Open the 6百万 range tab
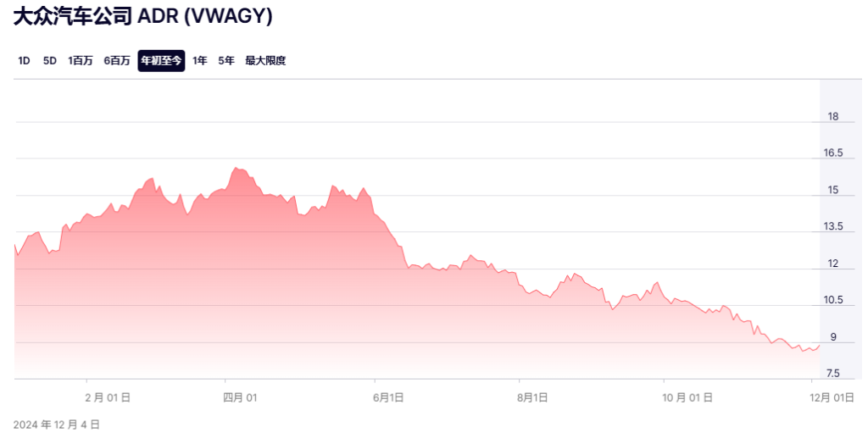 tap(117, 61)
